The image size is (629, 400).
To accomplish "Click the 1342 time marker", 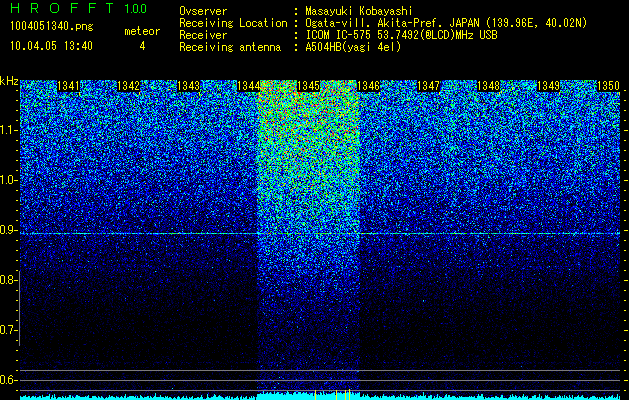I will (128, 86).
